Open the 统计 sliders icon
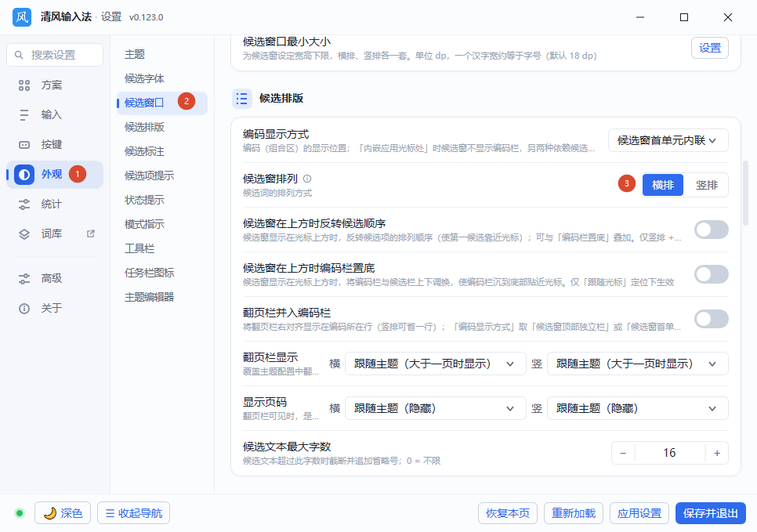 24,204
